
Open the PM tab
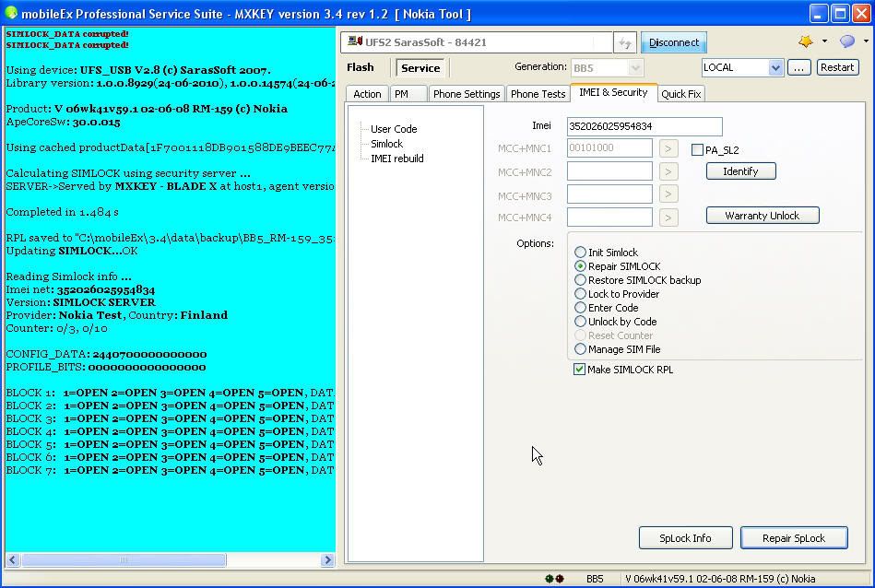tap(408, 94)
